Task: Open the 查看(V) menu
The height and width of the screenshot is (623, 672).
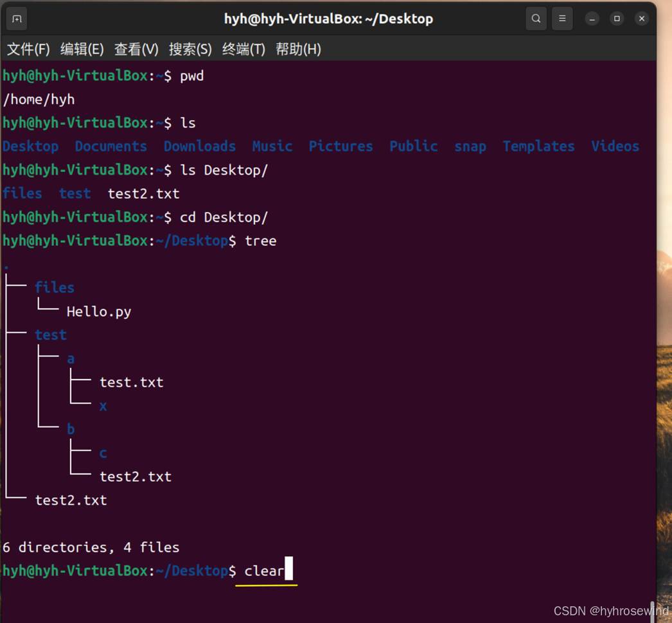Action: click(x=136, y=49)
